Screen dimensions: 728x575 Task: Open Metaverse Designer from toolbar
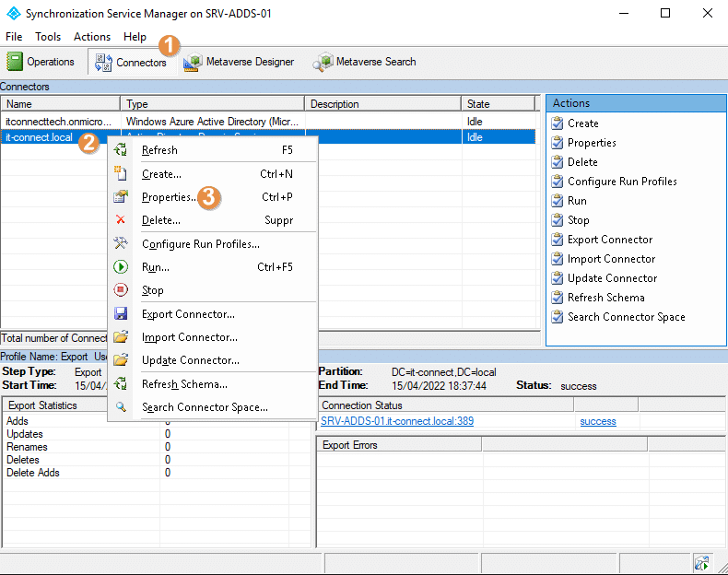coord(239,62)
